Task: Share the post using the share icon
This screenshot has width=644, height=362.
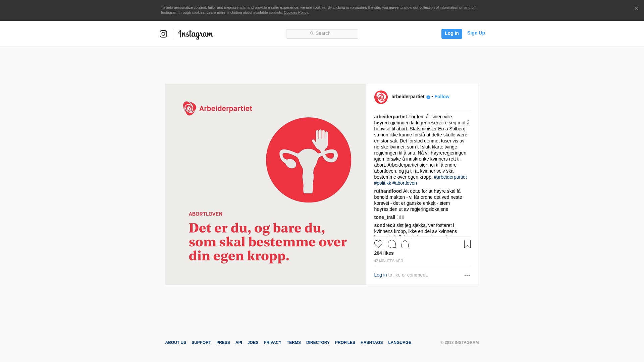Action: click(x=405, y=244)
